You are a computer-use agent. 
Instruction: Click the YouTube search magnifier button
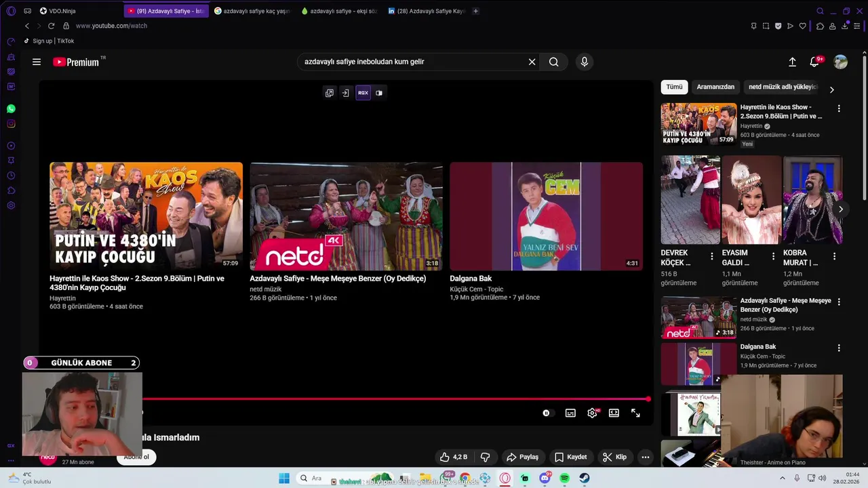click(554, 62)
